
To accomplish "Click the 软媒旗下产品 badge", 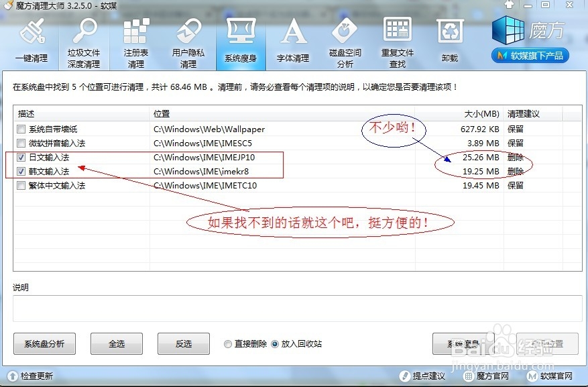I will click(x=530, y=56).
